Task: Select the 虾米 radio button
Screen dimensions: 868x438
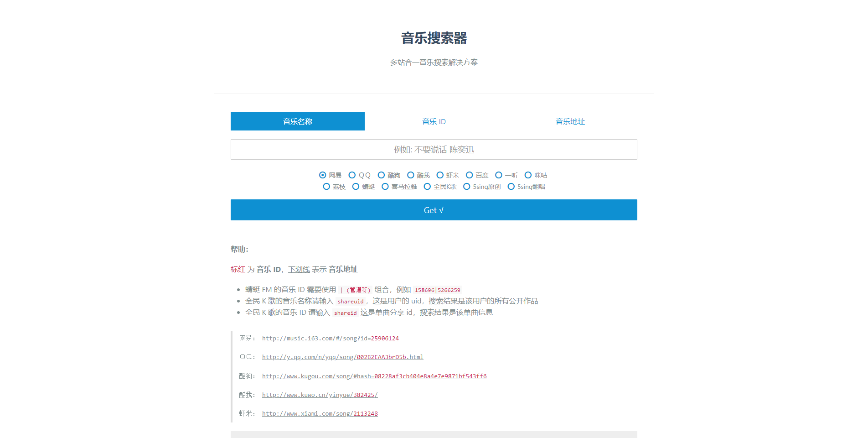Action: pos(440,175)
